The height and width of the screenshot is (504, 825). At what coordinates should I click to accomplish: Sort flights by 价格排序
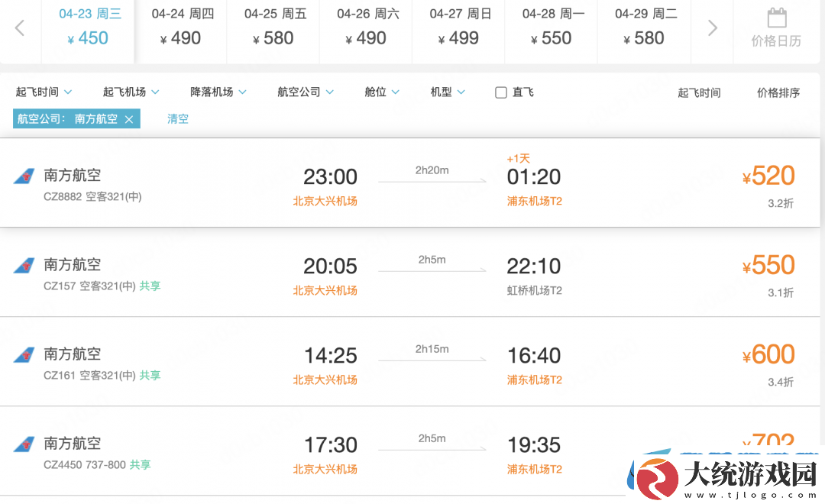tap(778, 92)
